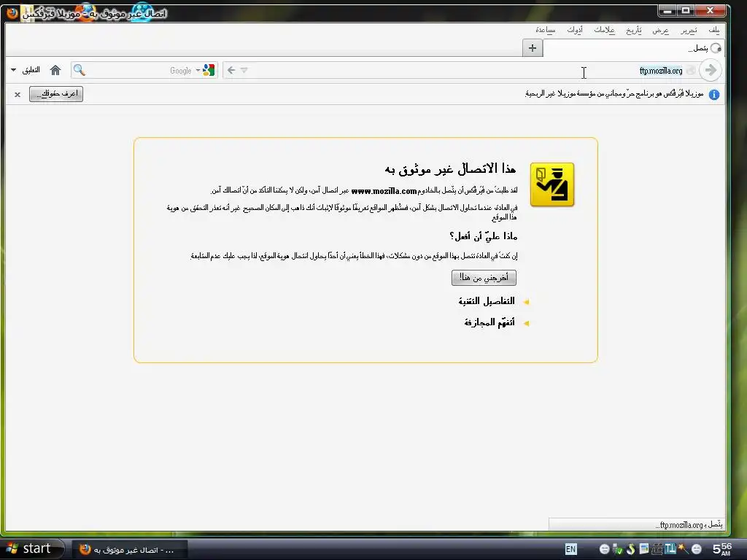
Task: Maximize the Firefox window
Action: click(x=685, y=10)
